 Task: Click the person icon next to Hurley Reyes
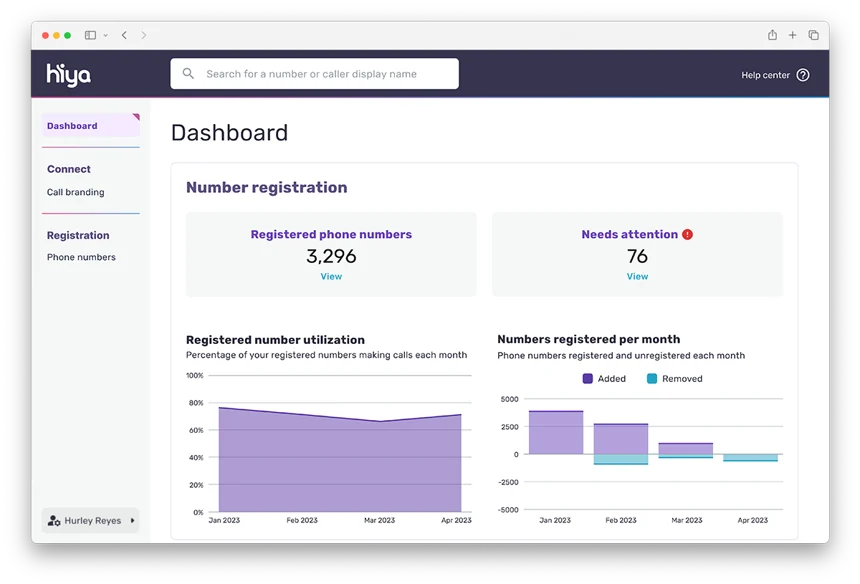53,520
